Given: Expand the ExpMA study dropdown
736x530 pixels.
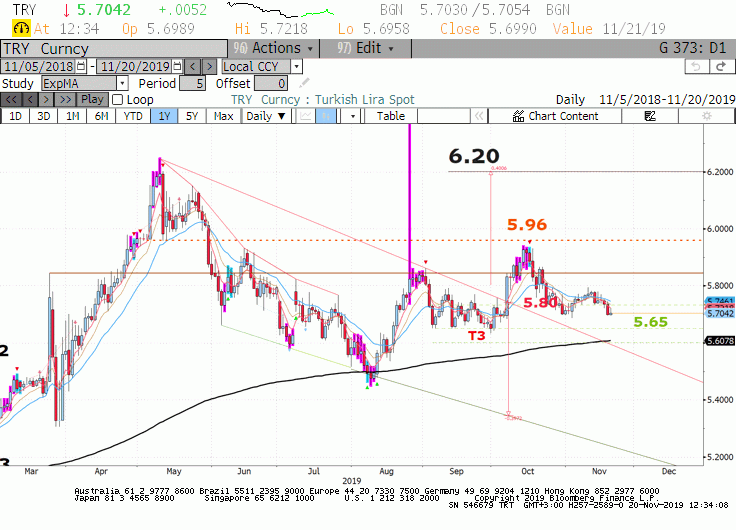Looking at the screenshot, I should click(122, 84).
